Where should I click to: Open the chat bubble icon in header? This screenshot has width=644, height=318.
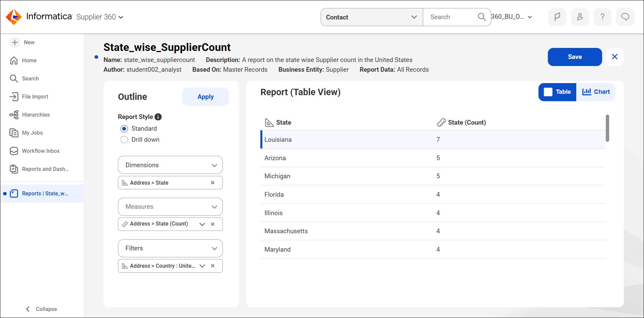coord(625,17)
